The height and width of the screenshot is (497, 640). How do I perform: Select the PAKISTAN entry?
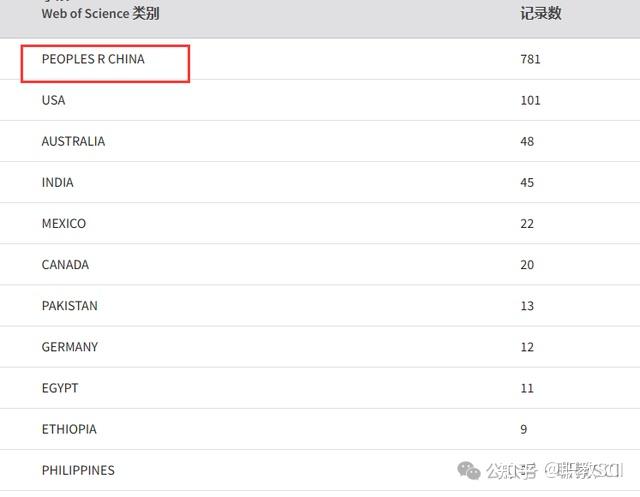(70, 306)
